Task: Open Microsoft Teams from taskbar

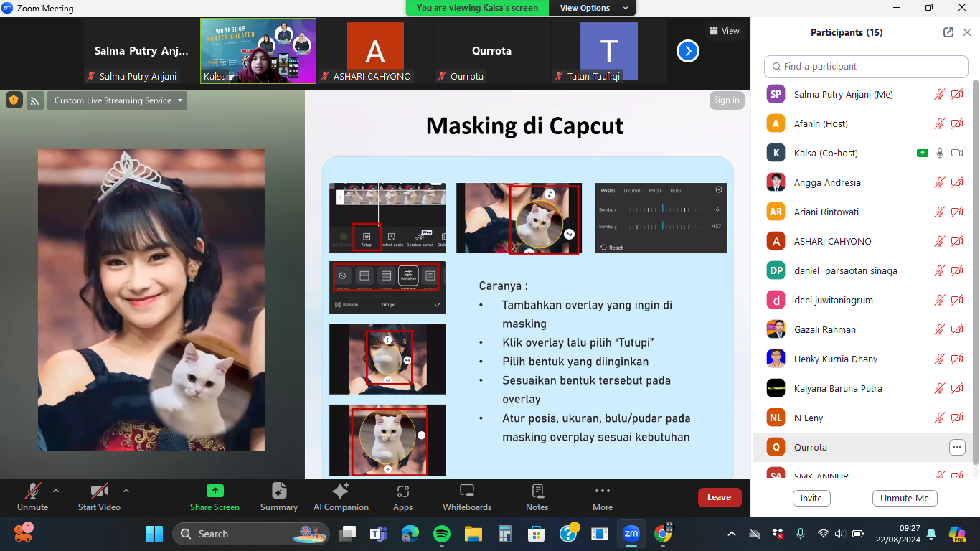Action: (378, 534)
